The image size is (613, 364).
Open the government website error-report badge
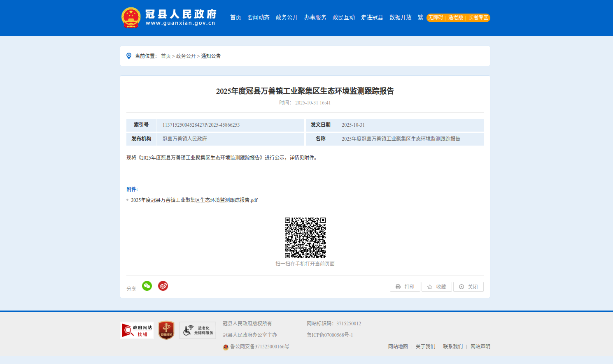point(137,330)
